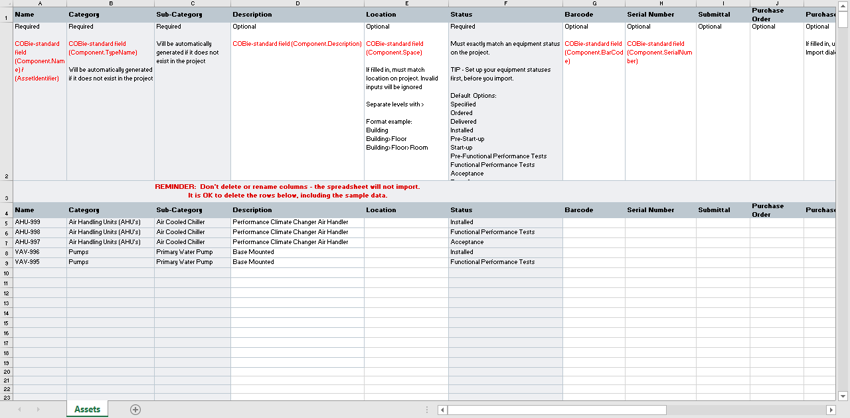Select empty Location cell in AHU-999 row
Screen dimensions: 850x418
click(406, 222)
